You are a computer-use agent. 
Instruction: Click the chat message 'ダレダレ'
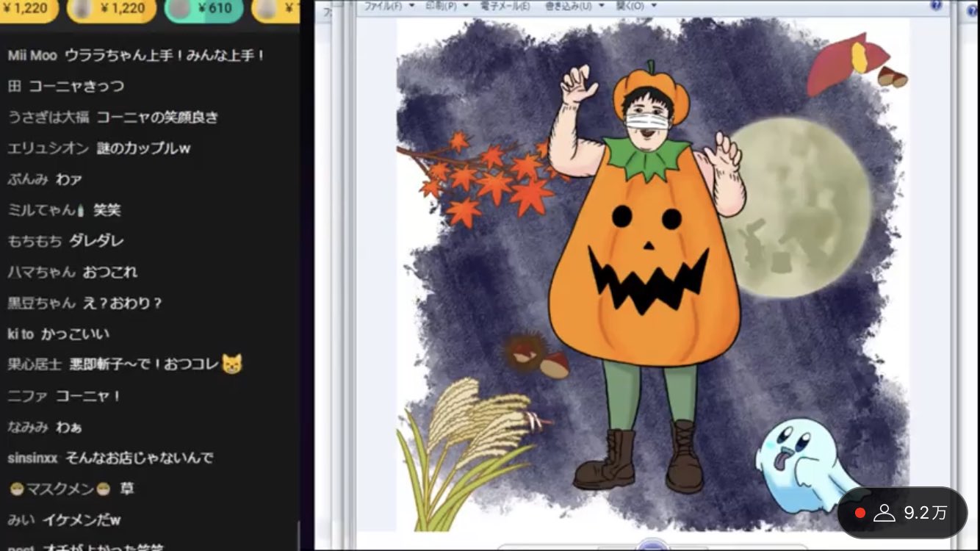[x=96, y=241]
